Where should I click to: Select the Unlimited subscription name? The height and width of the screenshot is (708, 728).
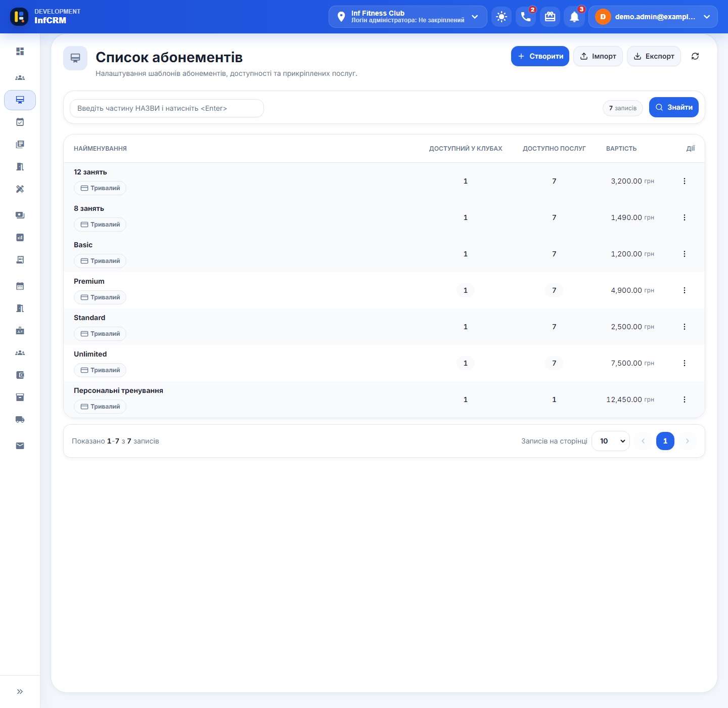click(x=90, y=354)
